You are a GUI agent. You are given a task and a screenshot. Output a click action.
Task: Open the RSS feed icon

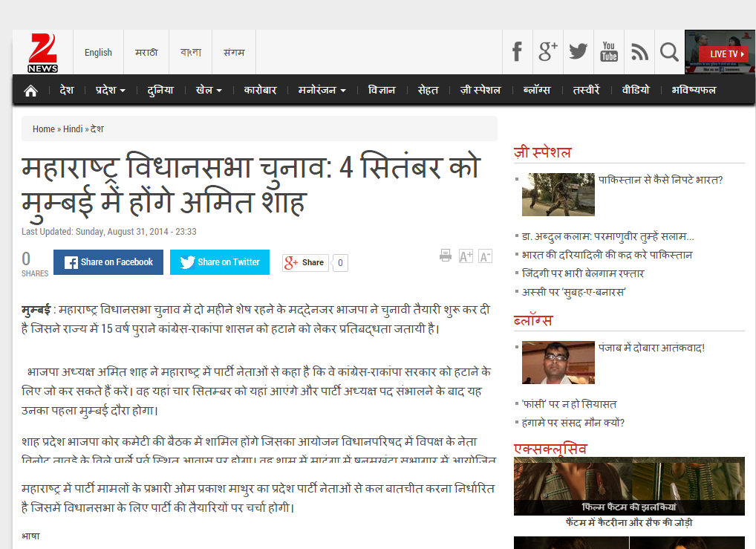(639, 52)
